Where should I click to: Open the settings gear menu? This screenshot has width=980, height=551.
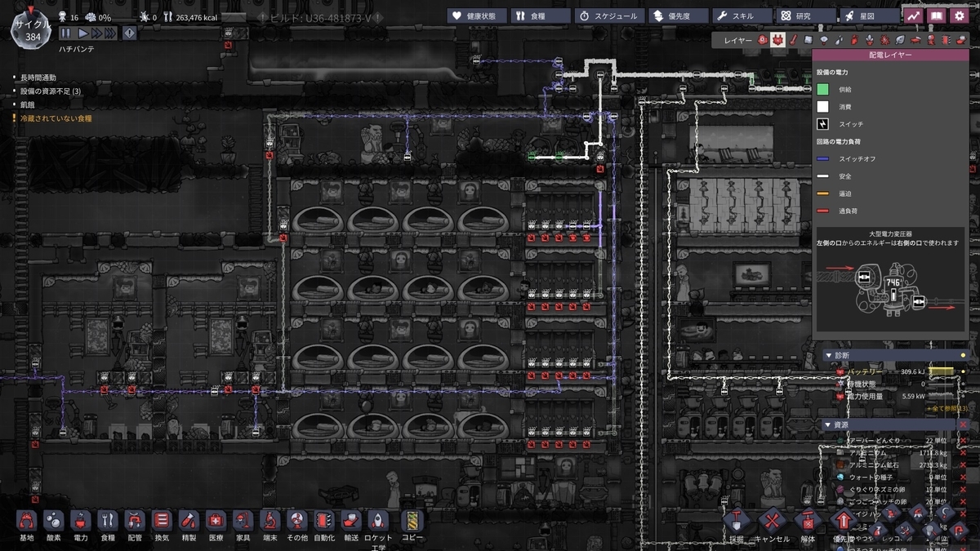tap(960, 16)
